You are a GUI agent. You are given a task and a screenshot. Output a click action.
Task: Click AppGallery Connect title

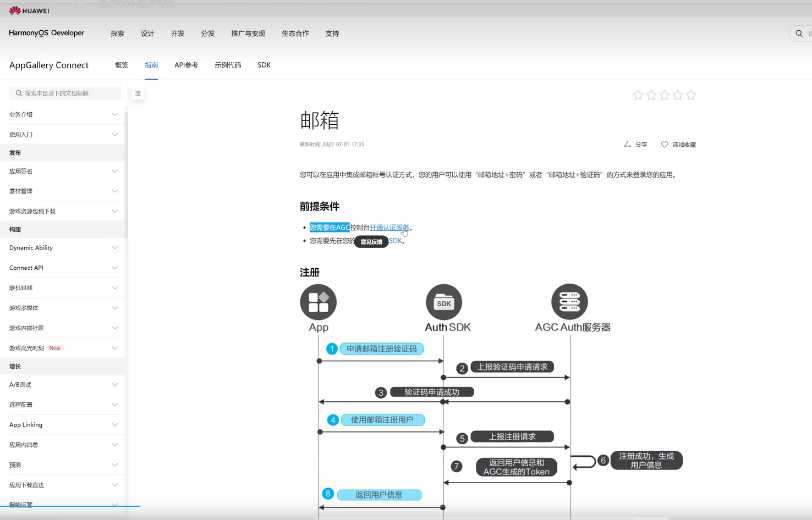[x=49, y=65]
